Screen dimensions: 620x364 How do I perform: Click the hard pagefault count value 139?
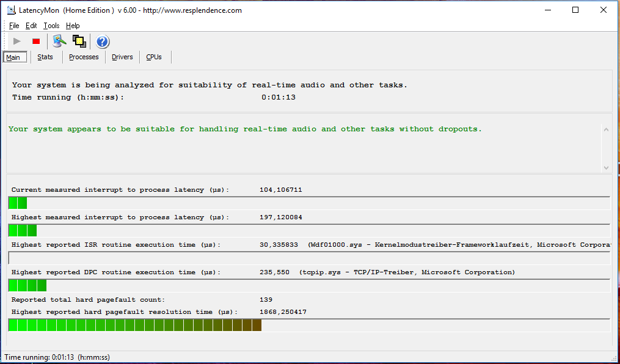266,300
